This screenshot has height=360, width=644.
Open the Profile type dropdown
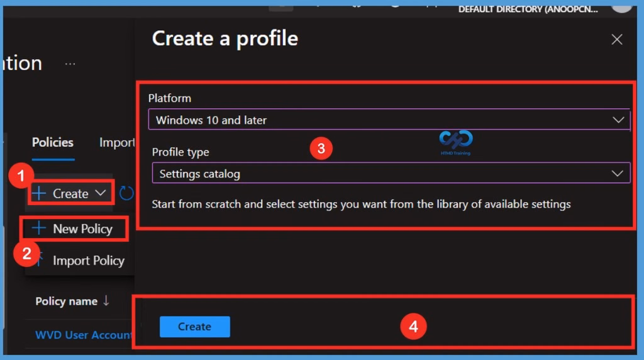391,173
